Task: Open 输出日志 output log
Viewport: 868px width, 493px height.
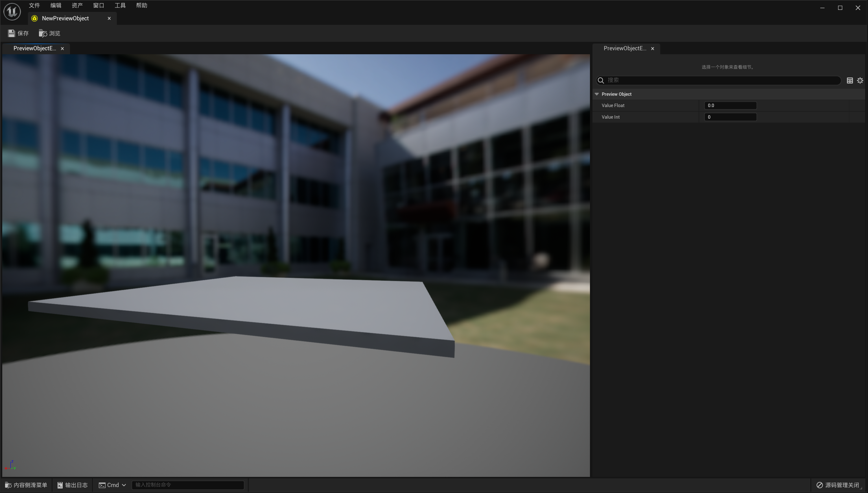Action: [x=72, y=485]
